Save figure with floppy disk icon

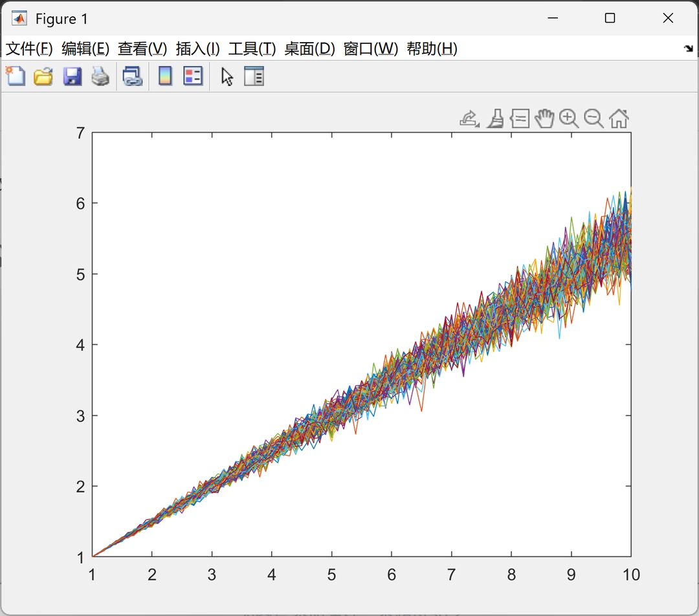point(72,76)
